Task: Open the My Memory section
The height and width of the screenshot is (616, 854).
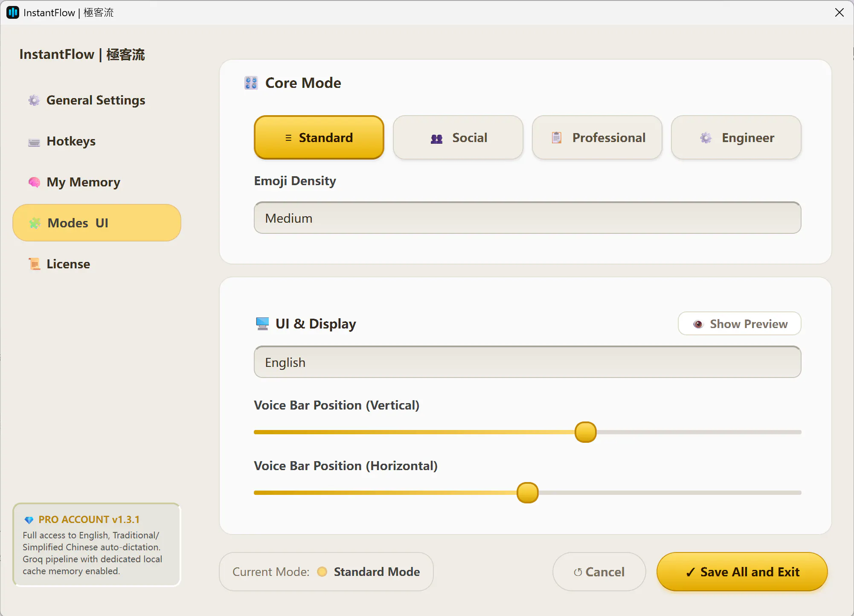Action: coord(97,182)
